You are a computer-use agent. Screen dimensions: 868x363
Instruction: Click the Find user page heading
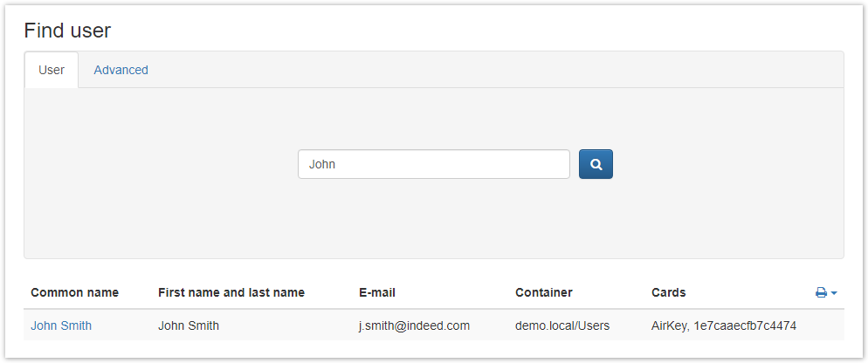point(67,31)
